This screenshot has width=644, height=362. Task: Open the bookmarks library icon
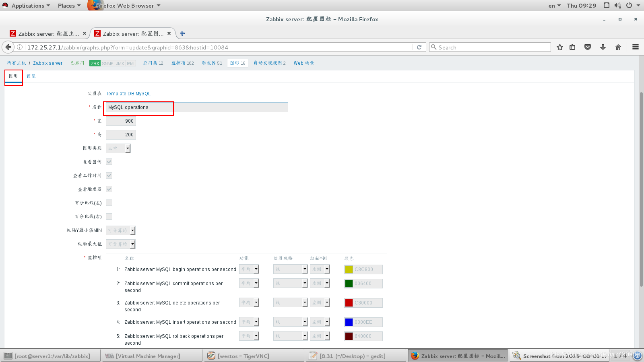click(572, 47)
